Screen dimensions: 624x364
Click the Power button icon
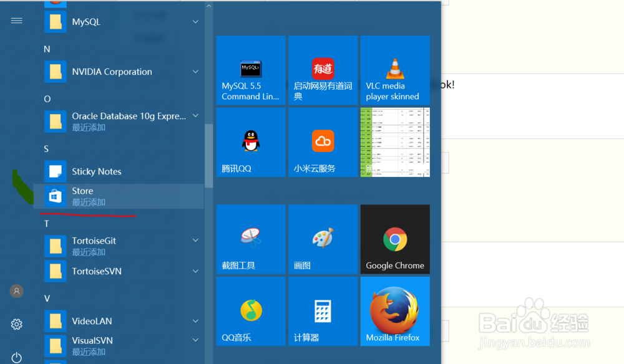(x=16, y=357)
